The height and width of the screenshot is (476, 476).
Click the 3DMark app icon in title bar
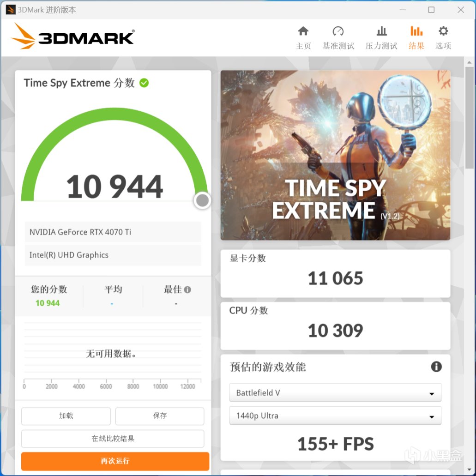pyautogui.click(x=11, y=10)
